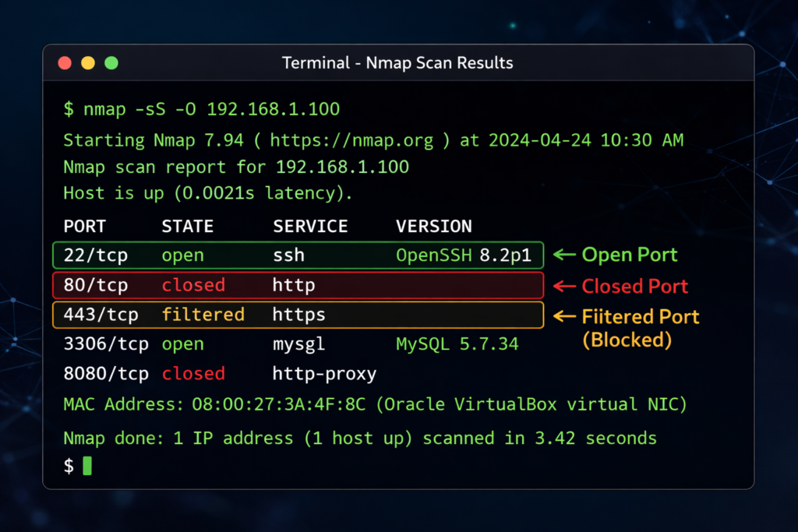Click the green terminal cursor block

[x=86, y=466]
